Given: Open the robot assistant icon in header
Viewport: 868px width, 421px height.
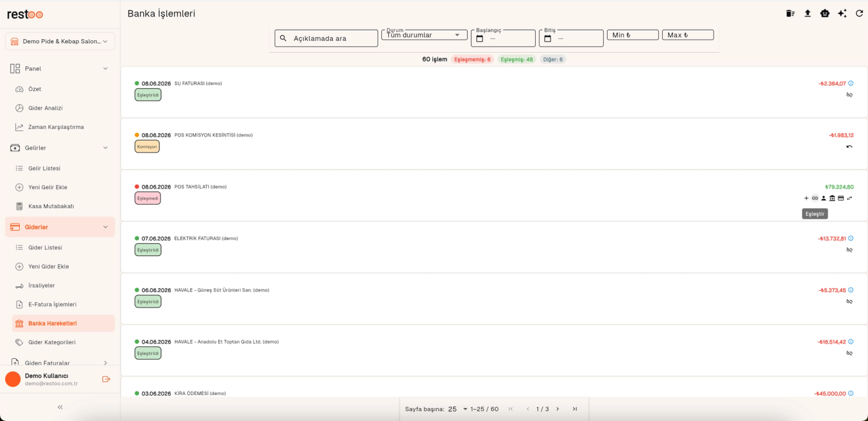Looking at the screenshot, I should coord(825,14).
